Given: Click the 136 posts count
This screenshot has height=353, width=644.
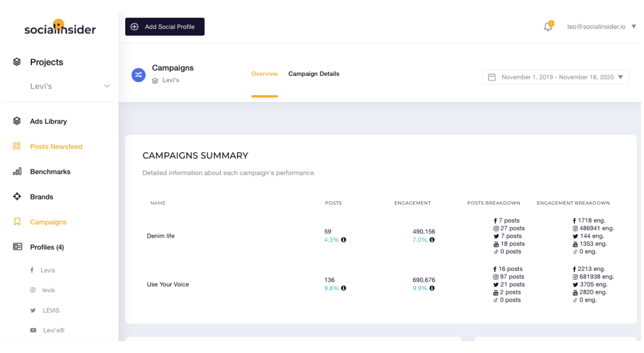Looking at the screenshot, I should point(329,280).
